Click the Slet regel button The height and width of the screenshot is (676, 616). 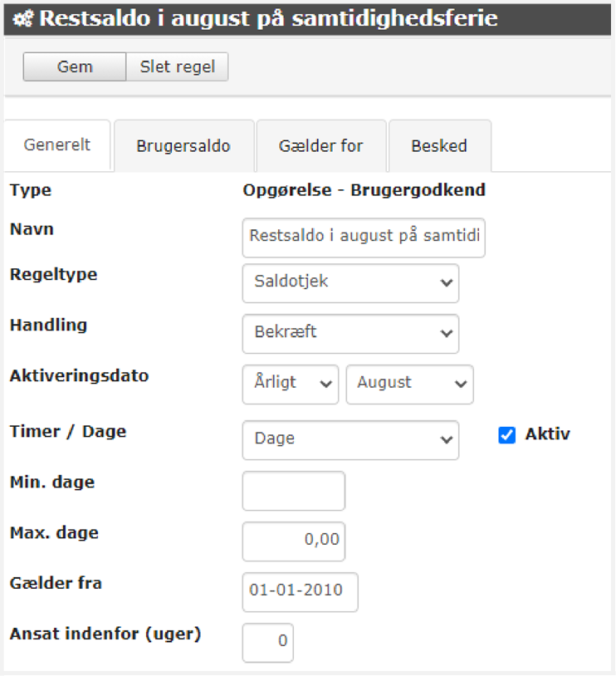(177, 67)
